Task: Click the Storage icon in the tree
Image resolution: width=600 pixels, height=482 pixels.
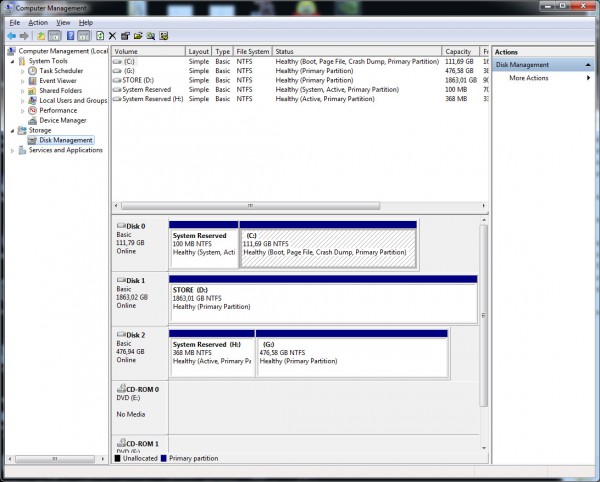Action: [x=22, y=130]
